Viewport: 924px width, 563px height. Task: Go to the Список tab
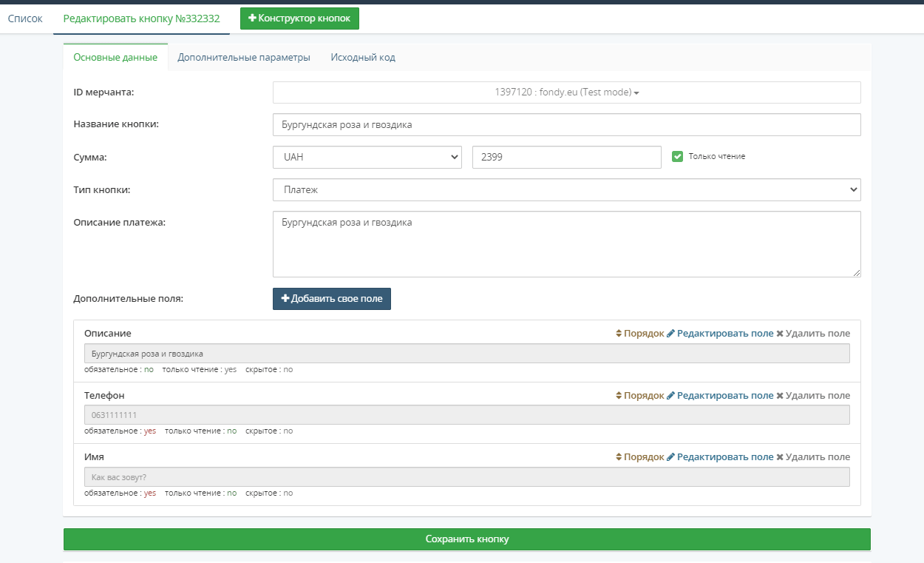tap(25, 18)
